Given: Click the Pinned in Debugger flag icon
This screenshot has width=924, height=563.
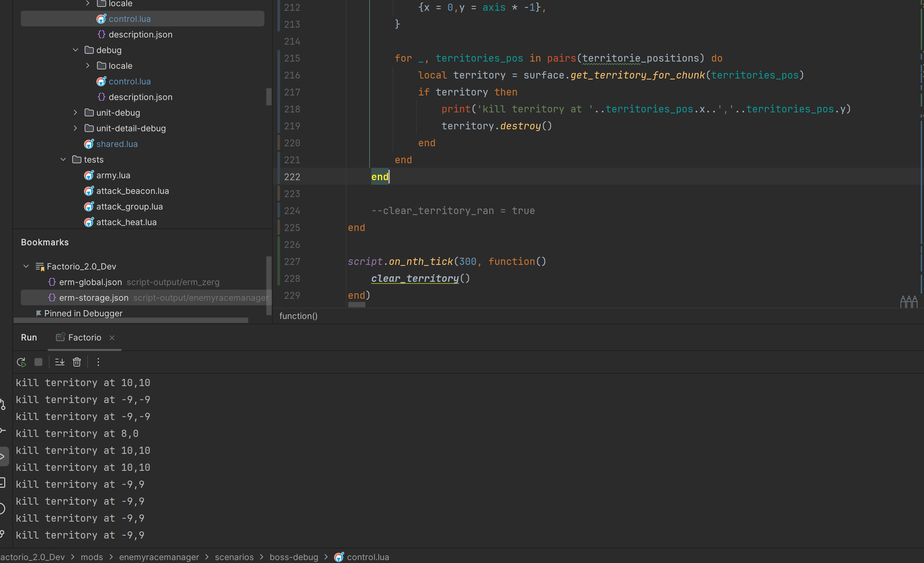Looking at the screenshot, I should pos(39,313).
